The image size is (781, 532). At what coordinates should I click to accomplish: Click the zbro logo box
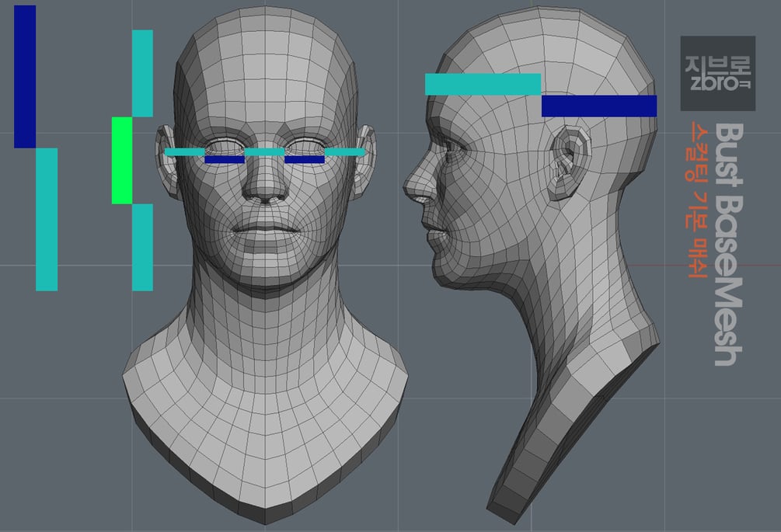pyautogui.click(x=718, y=73)
